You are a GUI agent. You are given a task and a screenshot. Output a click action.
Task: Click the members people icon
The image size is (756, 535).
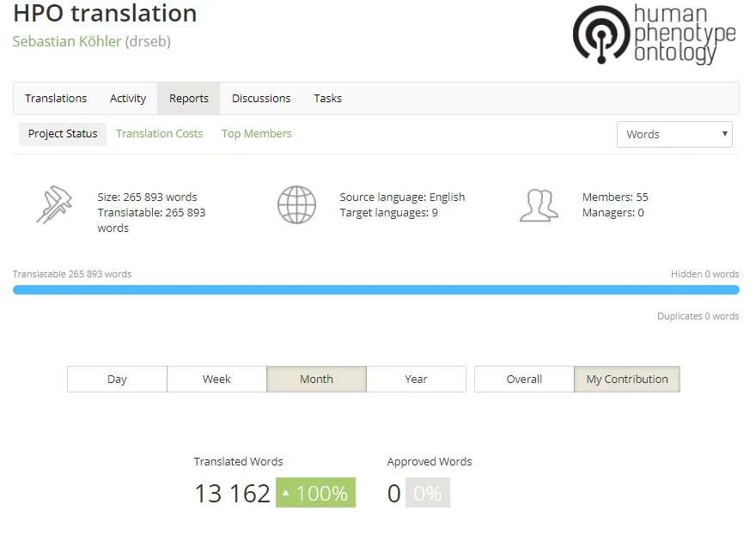(x=539, y=205)
